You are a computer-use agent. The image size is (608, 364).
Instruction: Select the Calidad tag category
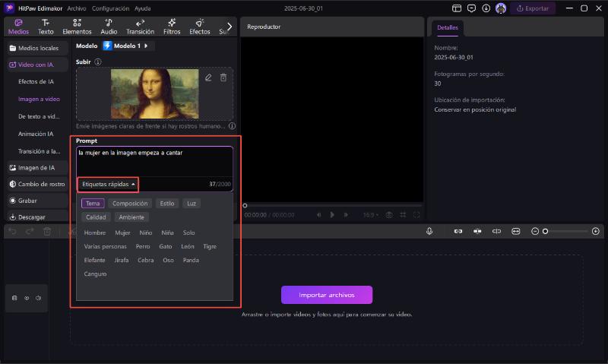[x=96, y=217]
